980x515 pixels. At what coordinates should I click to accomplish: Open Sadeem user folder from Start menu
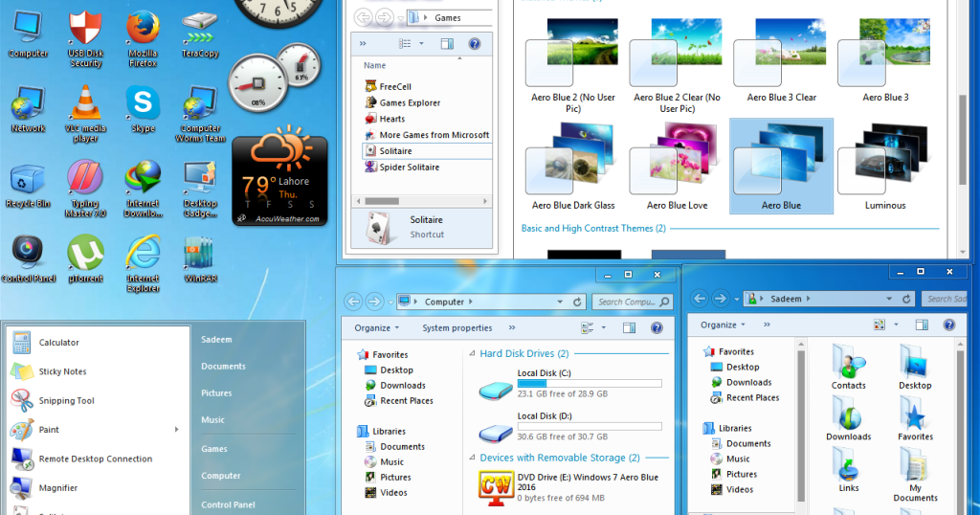[x=216, y=340]
